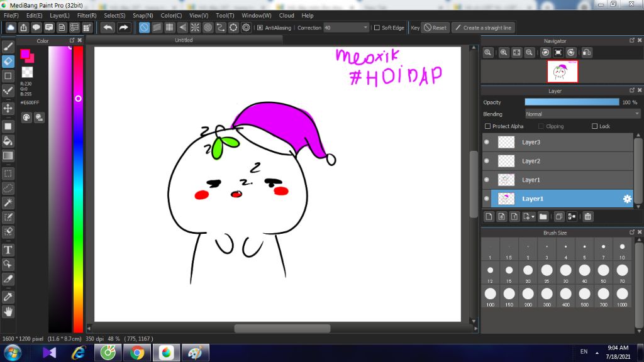Click the transparent color swatch

tap(27, 72)
